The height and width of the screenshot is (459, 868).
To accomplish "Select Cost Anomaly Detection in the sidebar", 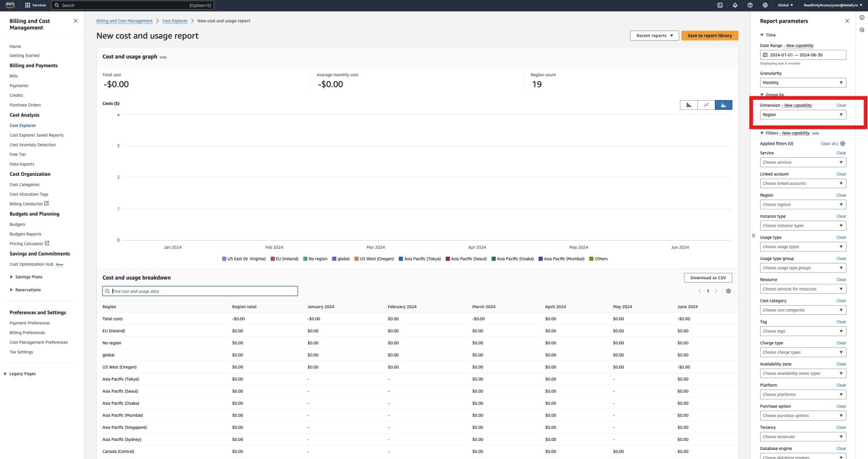I will pyautogui.click(x=32, y=144).
